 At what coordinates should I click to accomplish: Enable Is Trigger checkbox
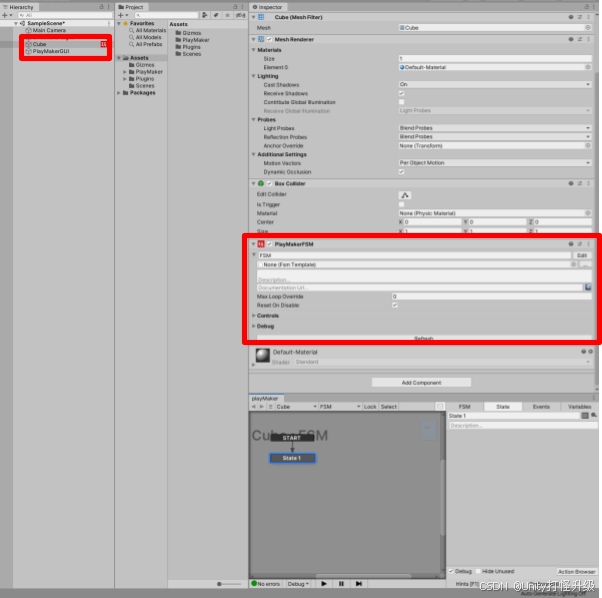point(402,204)
